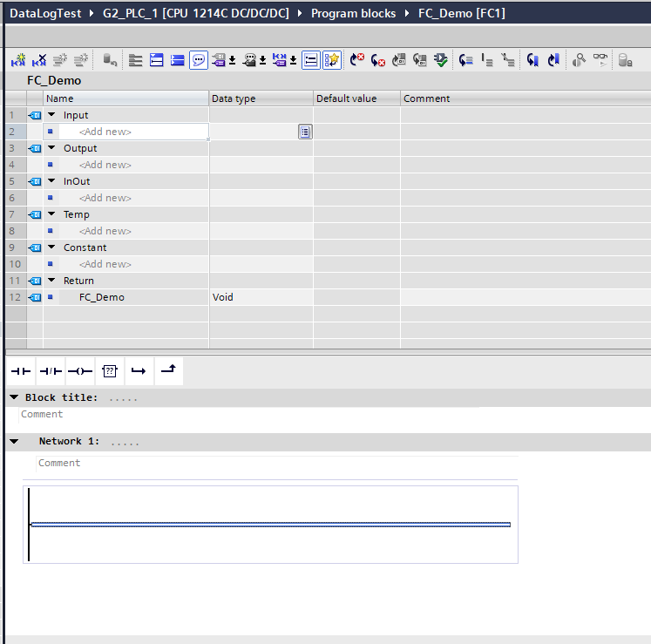The height and width of the screenshot is (644, 651).
Task: Click the glasses monitoring on/off icon
Action: (600, 60)
